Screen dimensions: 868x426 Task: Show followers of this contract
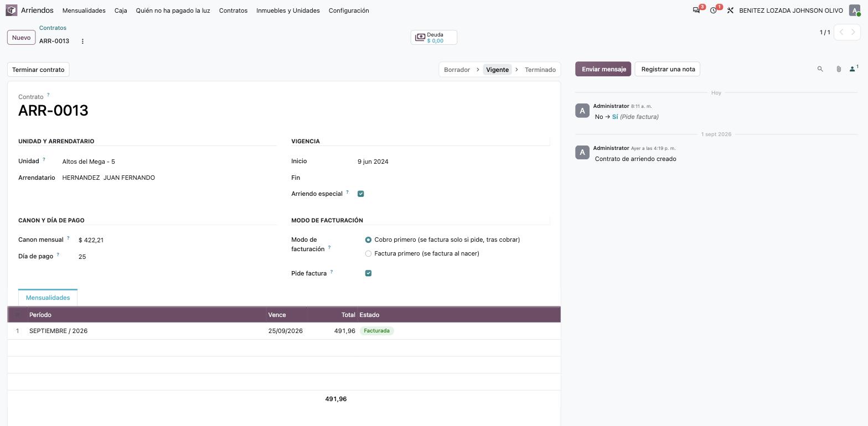[x=854, y=69]
